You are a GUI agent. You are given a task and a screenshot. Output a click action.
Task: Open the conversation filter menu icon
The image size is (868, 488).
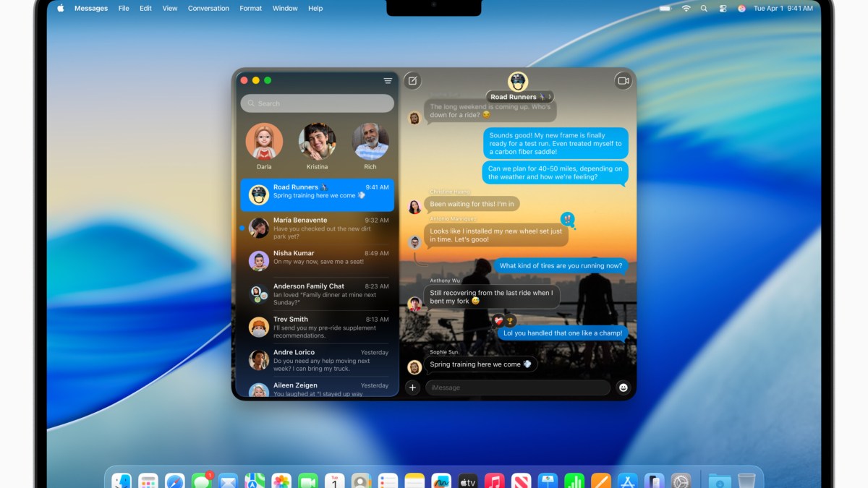coord(388,81)
